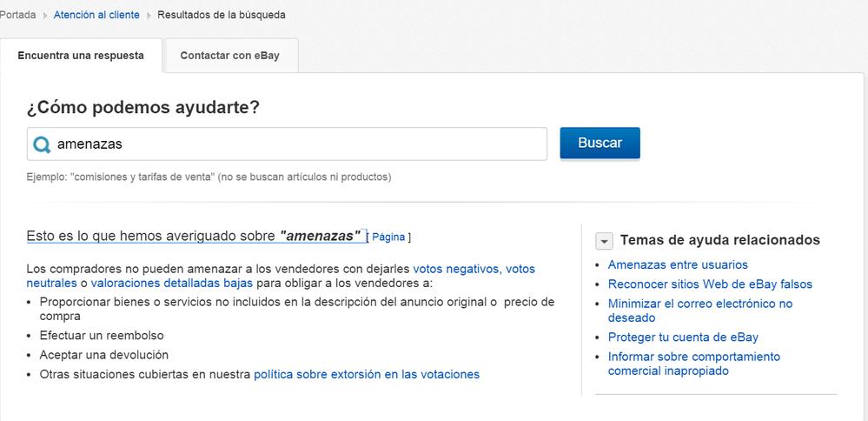Open Proteger tu cuenta de eBay topic

683,337
